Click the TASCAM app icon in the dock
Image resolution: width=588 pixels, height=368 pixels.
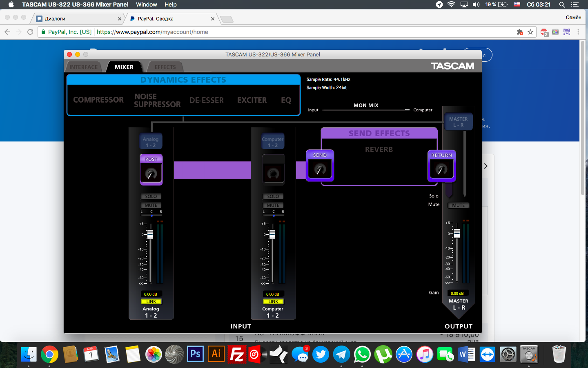(x=529, y=354)
